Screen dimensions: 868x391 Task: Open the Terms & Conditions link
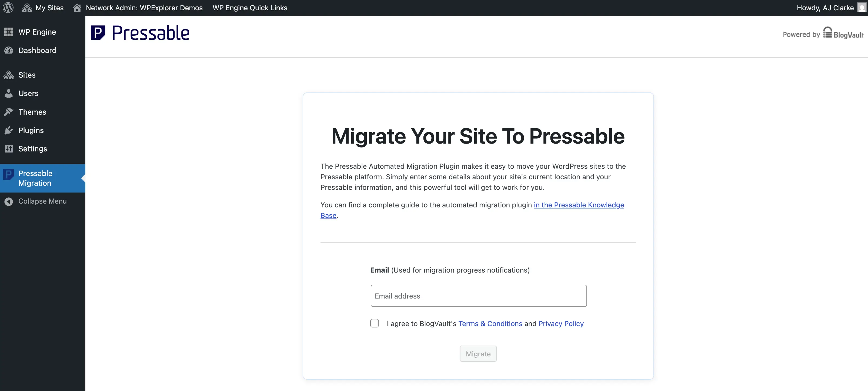[490, 324]
